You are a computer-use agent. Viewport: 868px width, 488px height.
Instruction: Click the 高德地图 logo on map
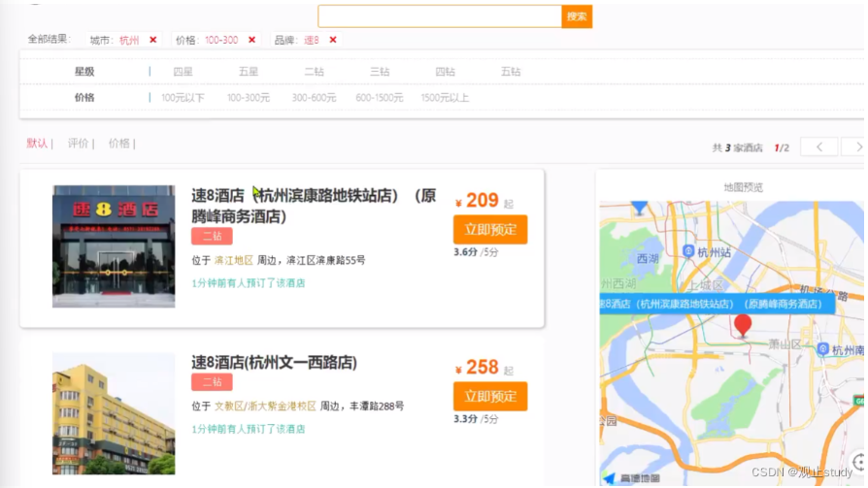pyautogui.click(x=632, y=478)
